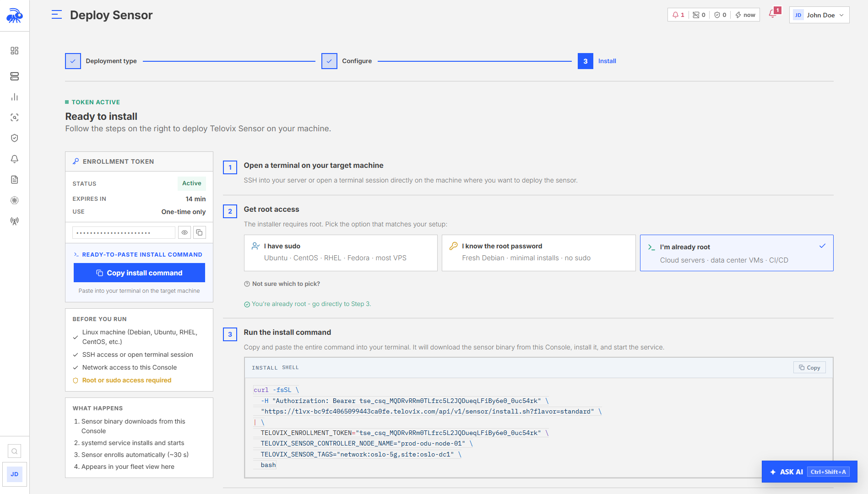Click 'Open a terminal on your target machine'
This screenshot has height=494, width=868.
pyautogui.click(x=314, y=166)
